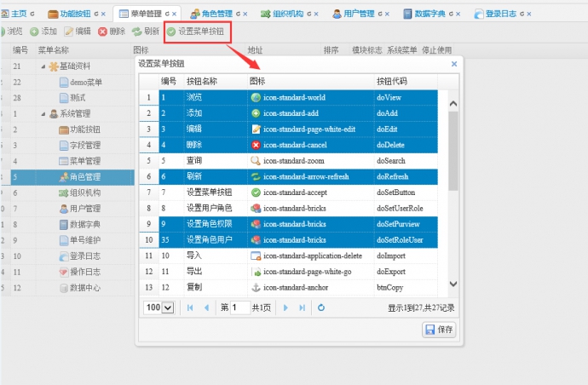Click the dialog's vertical scrollbar down arrow
The image size is (588, 385).
(x=453, y=284)
